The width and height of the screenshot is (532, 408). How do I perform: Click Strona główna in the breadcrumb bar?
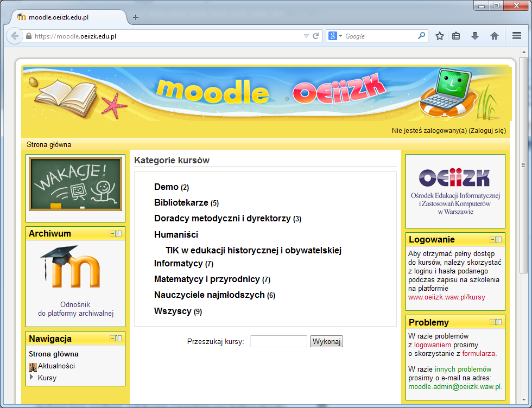(49, 145)
